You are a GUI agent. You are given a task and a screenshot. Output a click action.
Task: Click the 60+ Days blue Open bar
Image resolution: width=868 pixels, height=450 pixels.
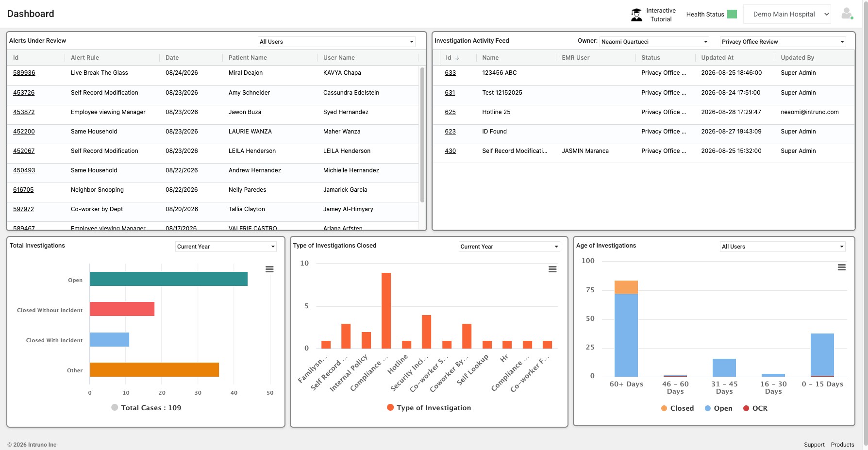tap(626, 335)
